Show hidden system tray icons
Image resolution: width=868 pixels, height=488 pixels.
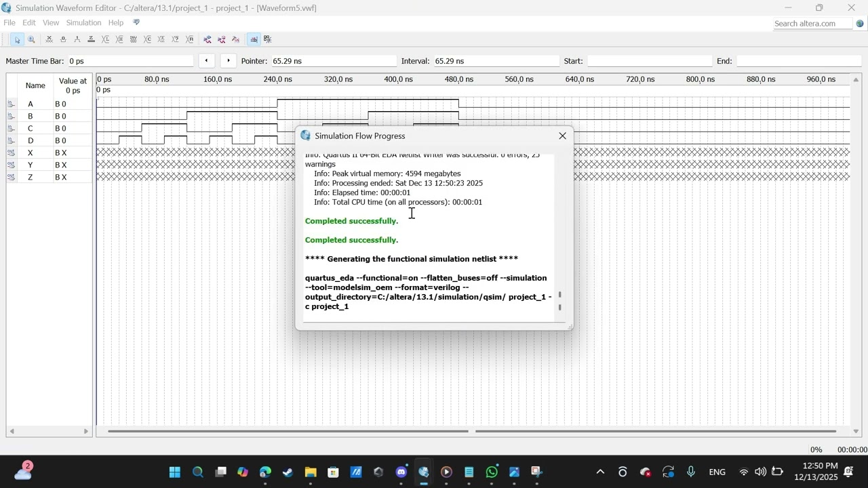600,472
